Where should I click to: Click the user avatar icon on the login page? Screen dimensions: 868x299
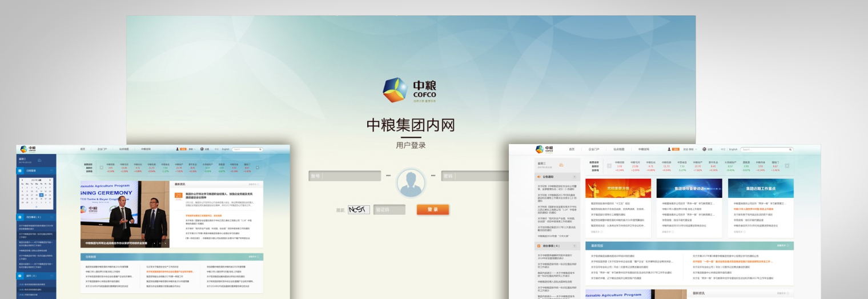coord(411,182)
